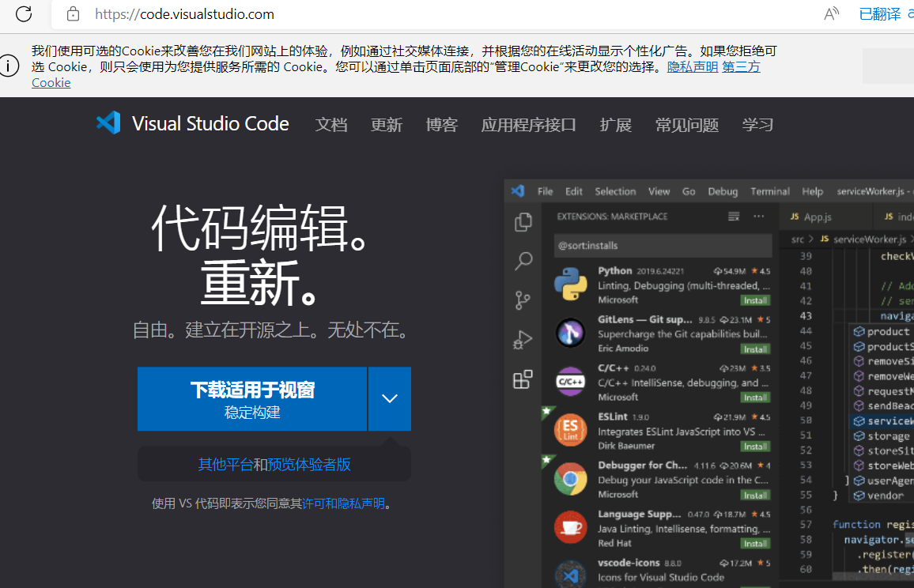Select the vendor suggestion in autocomplete list
This screenshot has width=914, height=588.
[886, 496]
